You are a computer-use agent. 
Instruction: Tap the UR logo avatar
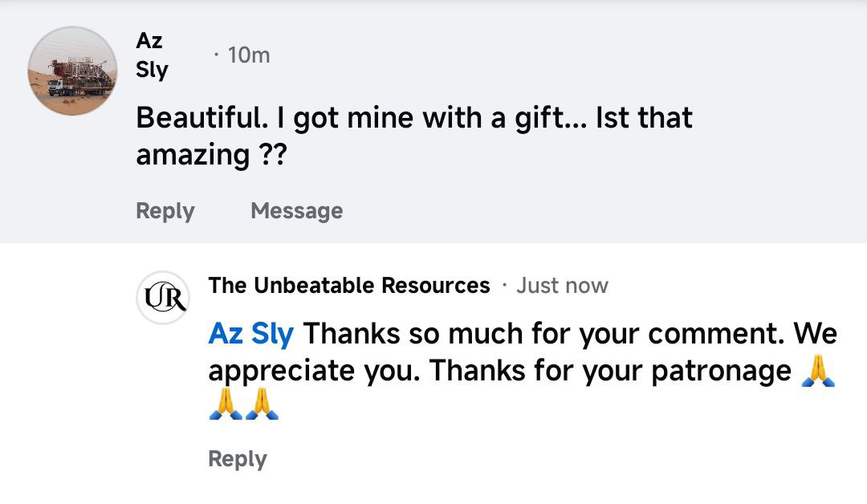162,298
